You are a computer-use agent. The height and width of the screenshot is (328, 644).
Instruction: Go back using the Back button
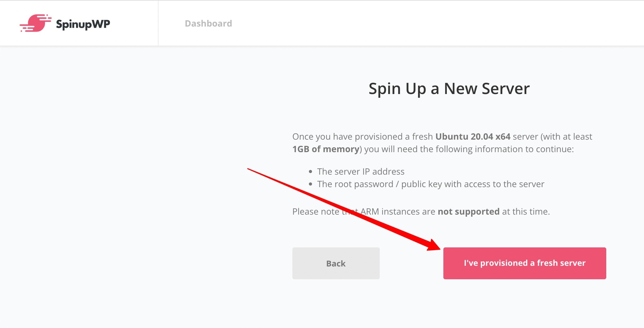point(336,263)
